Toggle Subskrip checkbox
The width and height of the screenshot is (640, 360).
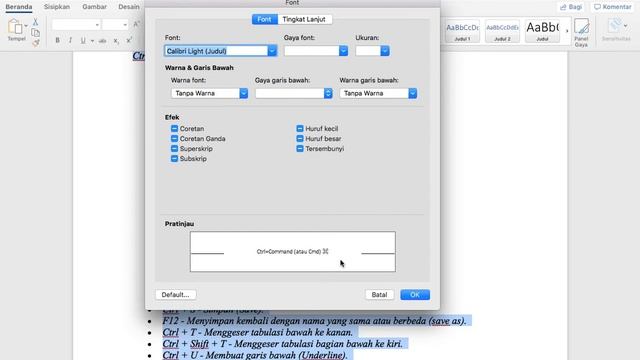click(x=174, y=159)
